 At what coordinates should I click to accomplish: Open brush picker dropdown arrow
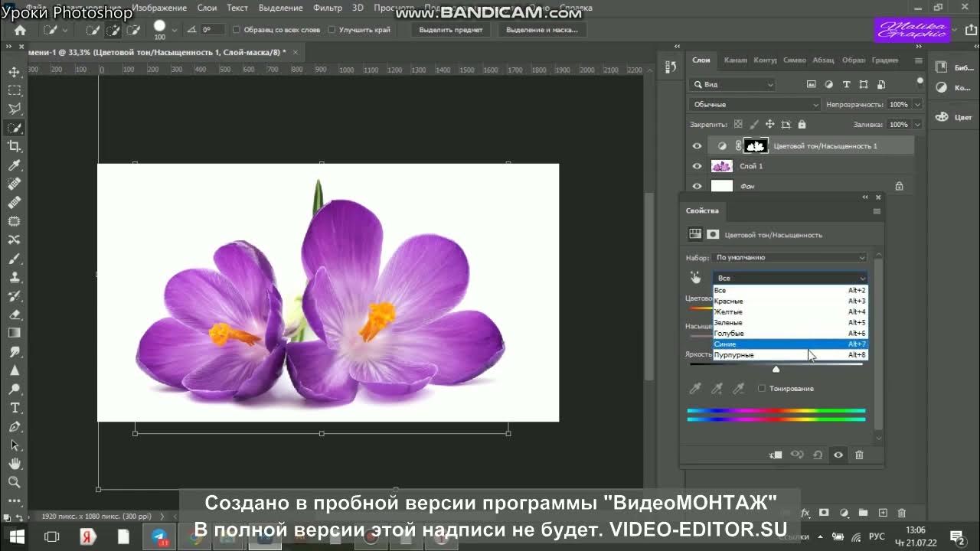tap(175, 30)
